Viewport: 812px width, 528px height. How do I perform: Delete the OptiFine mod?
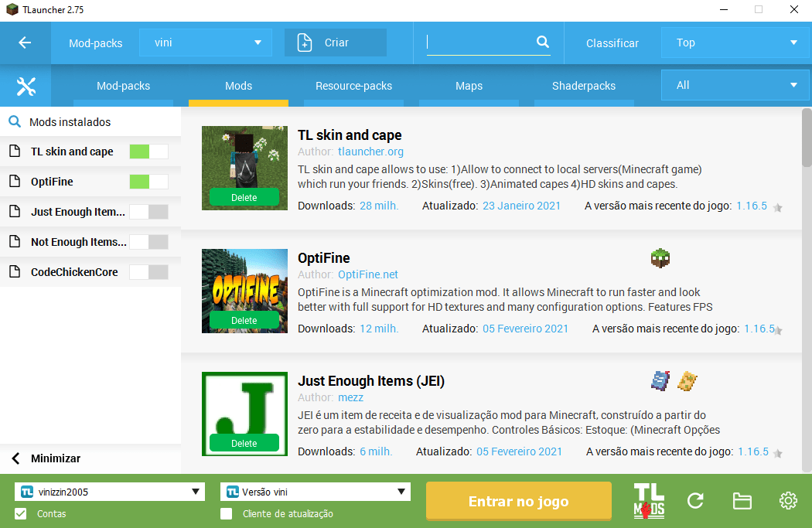[x=244, y=320]
